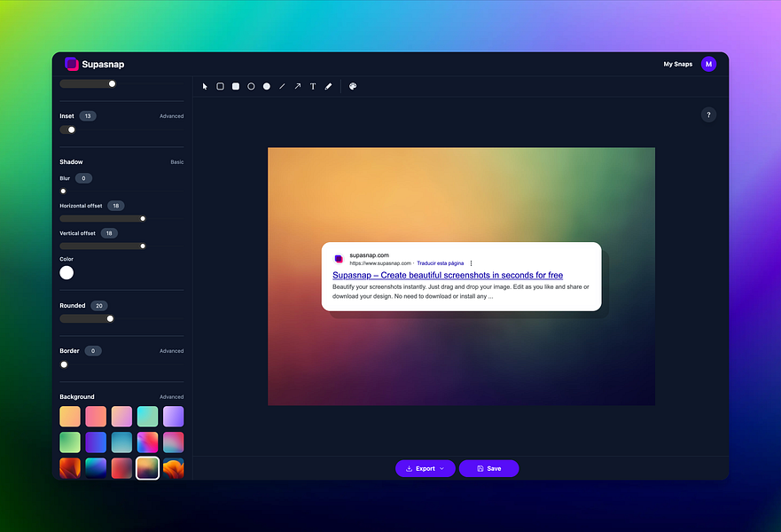Select the coral red gradient background

pos(96,417)
